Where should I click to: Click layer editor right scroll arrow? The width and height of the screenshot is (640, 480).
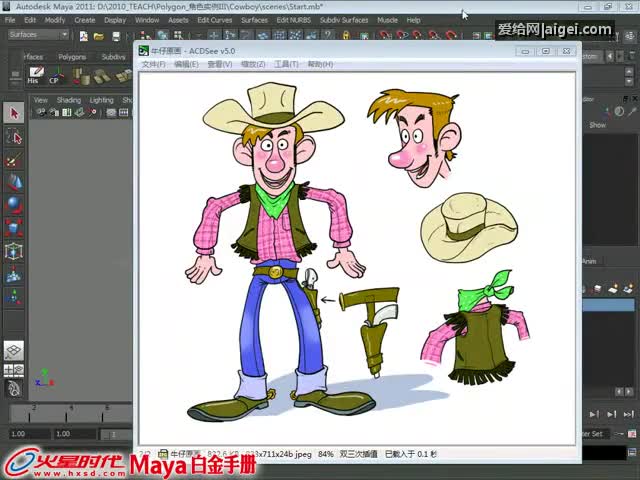click(629, 391)
